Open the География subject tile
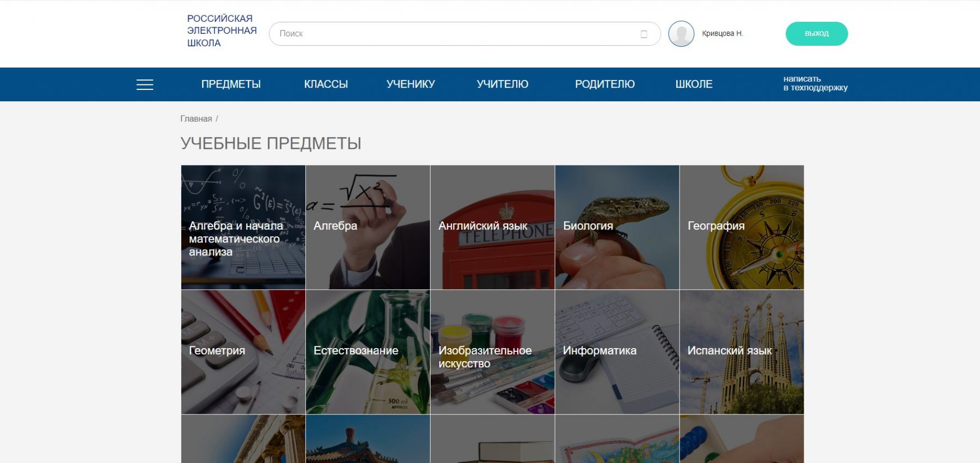Image resolution: width=980 pixels, height=463 pixels. [742, 227]
